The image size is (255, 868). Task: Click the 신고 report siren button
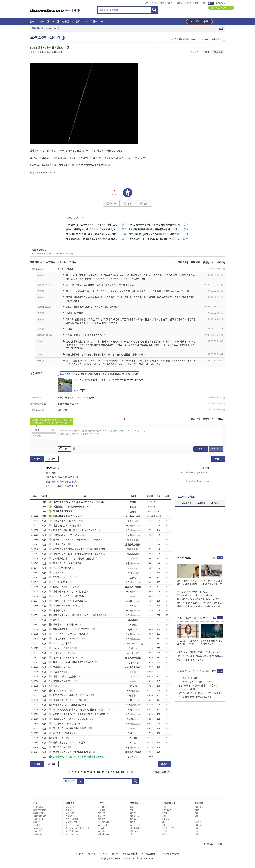(144, 204)
